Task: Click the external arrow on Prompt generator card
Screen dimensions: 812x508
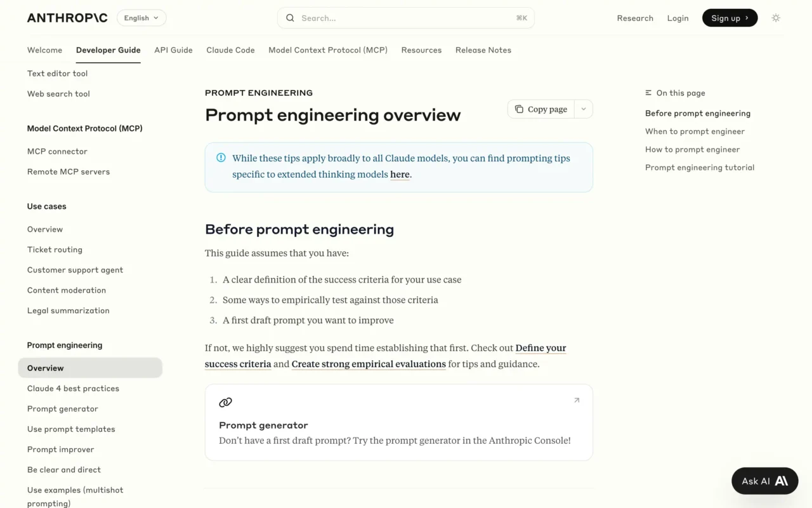Action: (576, 400)
